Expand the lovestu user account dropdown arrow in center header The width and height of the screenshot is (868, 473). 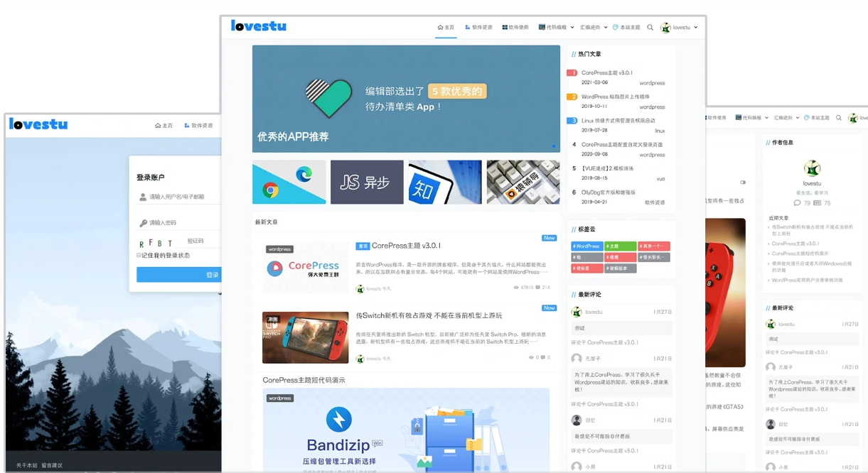pyautogui.click(x=695, y=28)
